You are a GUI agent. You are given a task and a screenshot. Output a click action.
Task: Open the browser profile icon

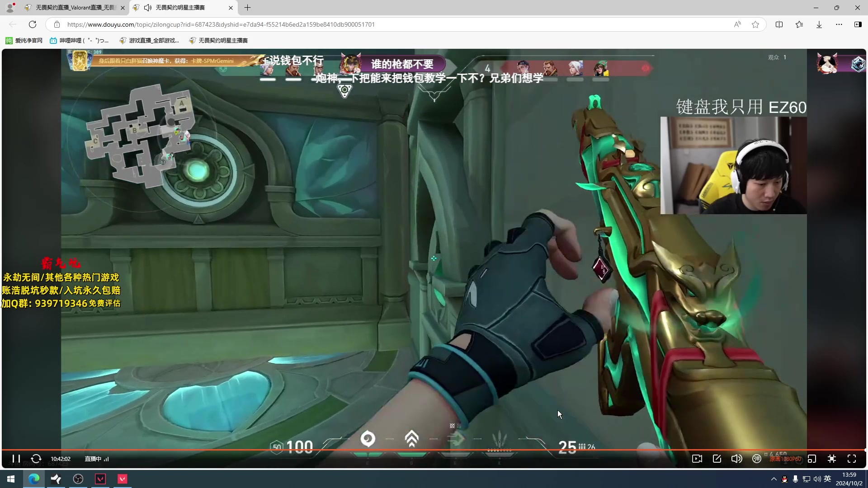[x=10, y=8]
